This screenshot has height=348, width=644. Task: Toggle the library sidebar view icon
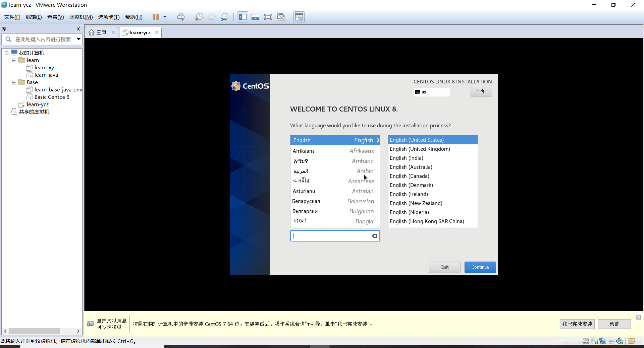point(243,17)
